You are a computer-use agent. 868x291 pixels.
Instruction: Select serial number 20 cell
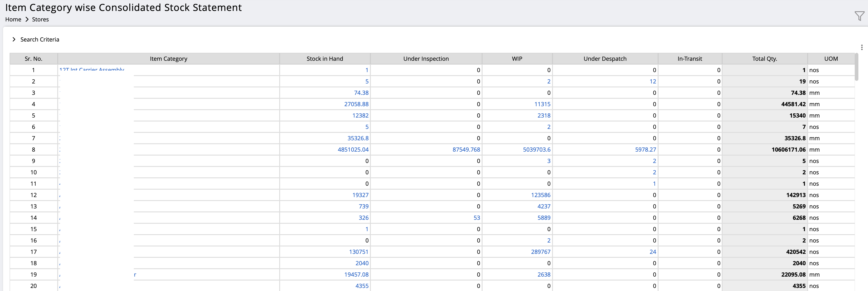(34, 286)
